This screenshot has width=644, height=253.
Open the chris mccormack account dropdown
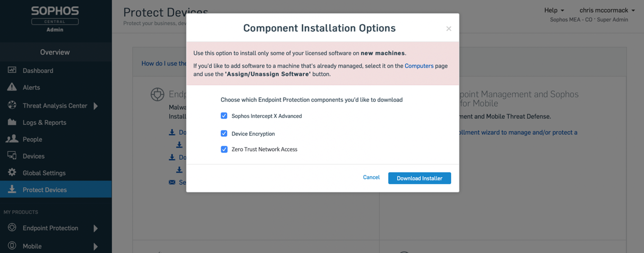pyautogui.click(x=607, y=10)
